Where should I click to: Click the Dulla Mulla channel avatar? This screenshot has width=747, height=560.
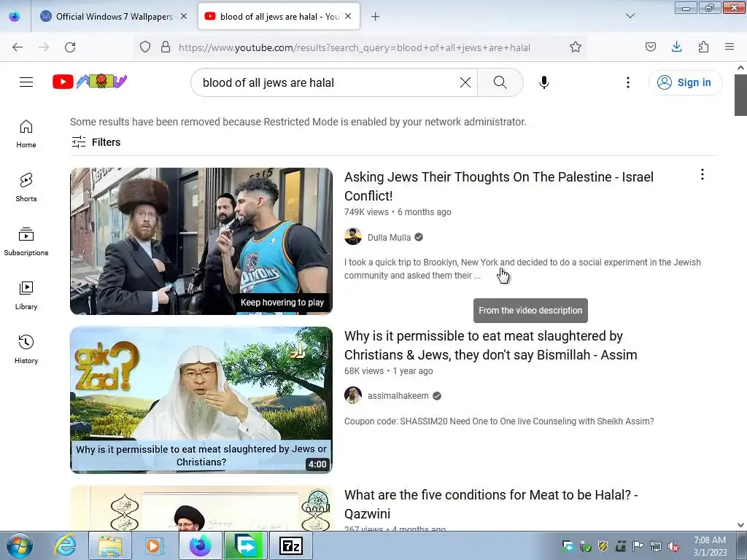(x=353, y=237)
